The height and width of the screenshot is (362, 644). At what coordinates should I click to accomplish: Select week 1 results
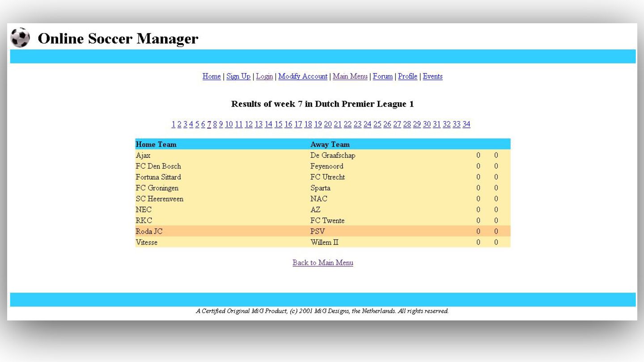click(x=174, y=124)
